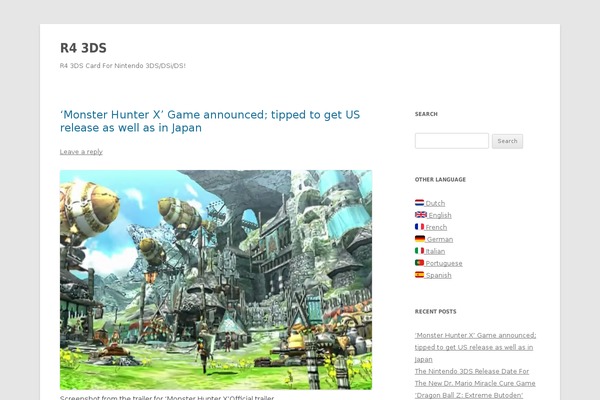
Task: Switch language to English
Action: pos(439,216)
